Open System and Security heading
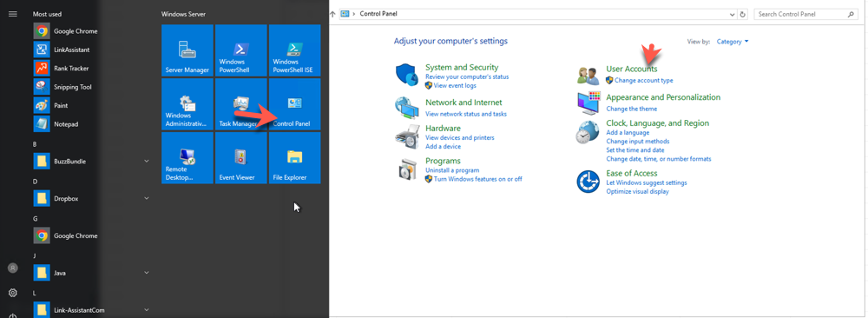Image resolution: width=868 pixels, height=318 pixels. (462, 68)
